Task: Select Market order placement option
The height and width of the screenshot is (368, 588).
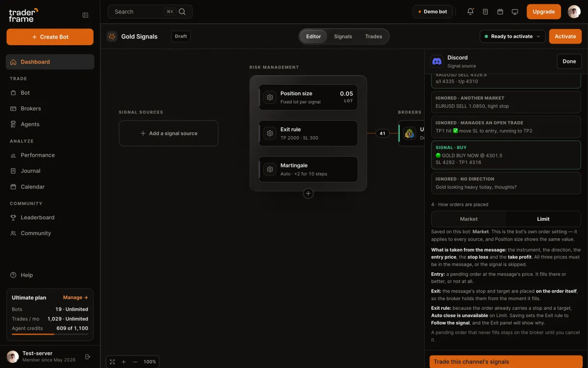Action: (x=469, y=219)
